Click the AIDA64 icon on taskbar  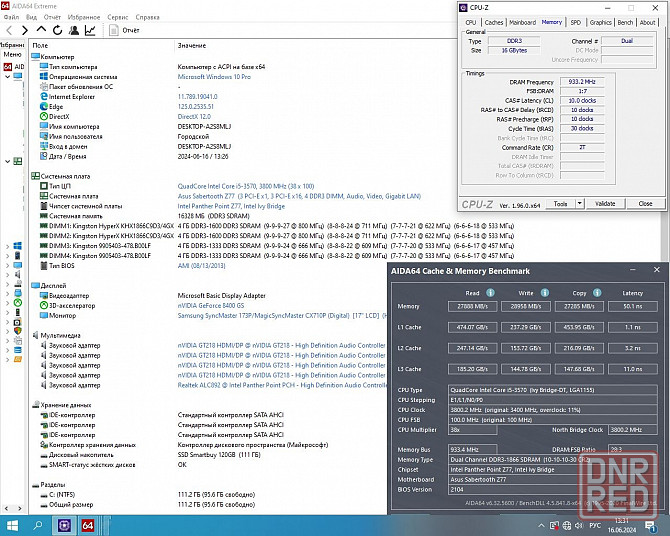[88, 525]
